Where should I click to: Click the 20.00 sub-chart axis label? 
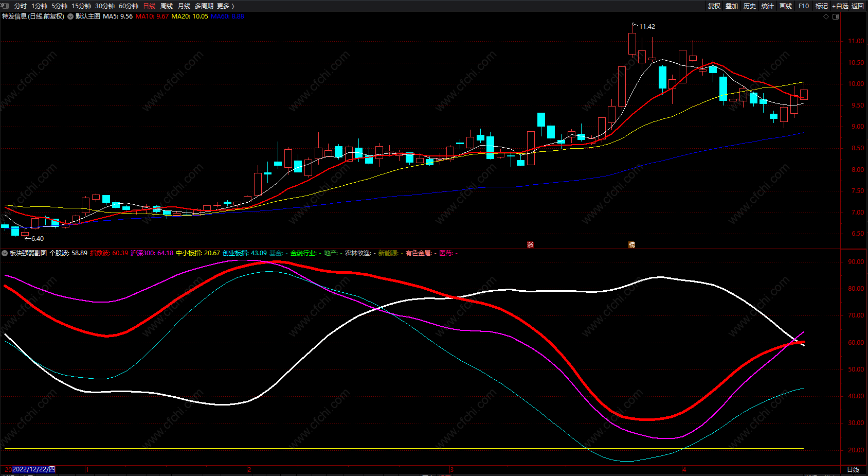(x=856, y=450)
